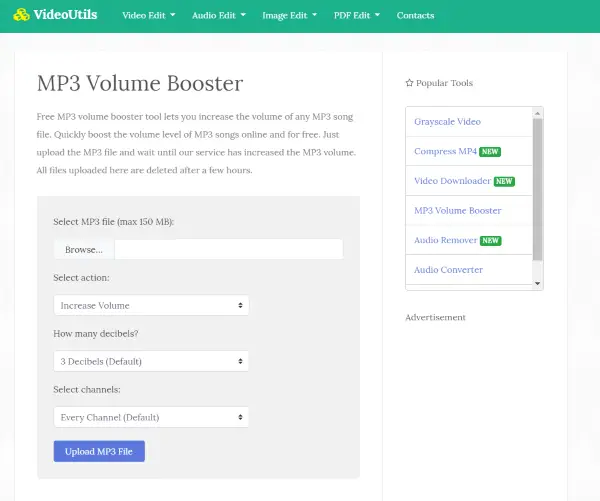Open the Audio Edit menu
This screenshot has width=600, height=501.
[x=218, y=15]
